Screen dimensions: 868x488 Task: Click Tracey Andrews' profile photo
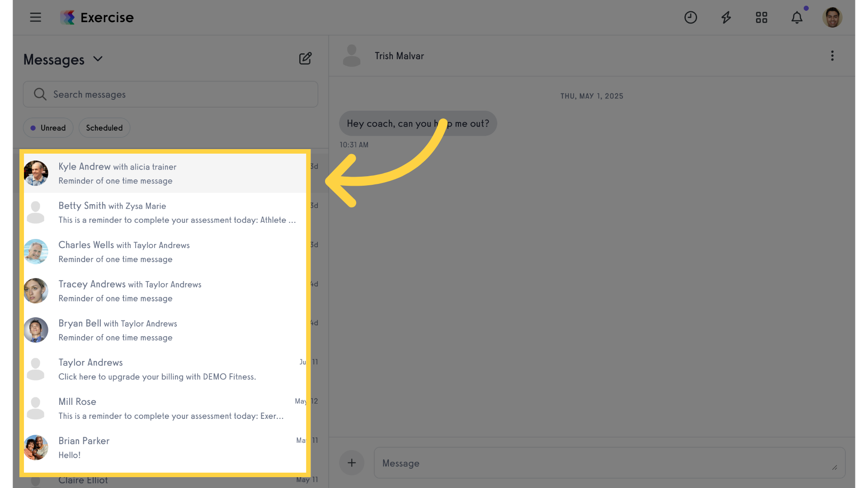tap(36, 291)
